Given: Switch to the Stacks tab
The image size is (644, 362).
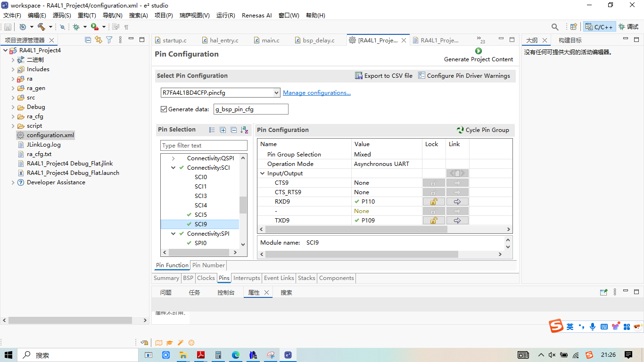Looking at the screenshot, I should coord(306,278).
